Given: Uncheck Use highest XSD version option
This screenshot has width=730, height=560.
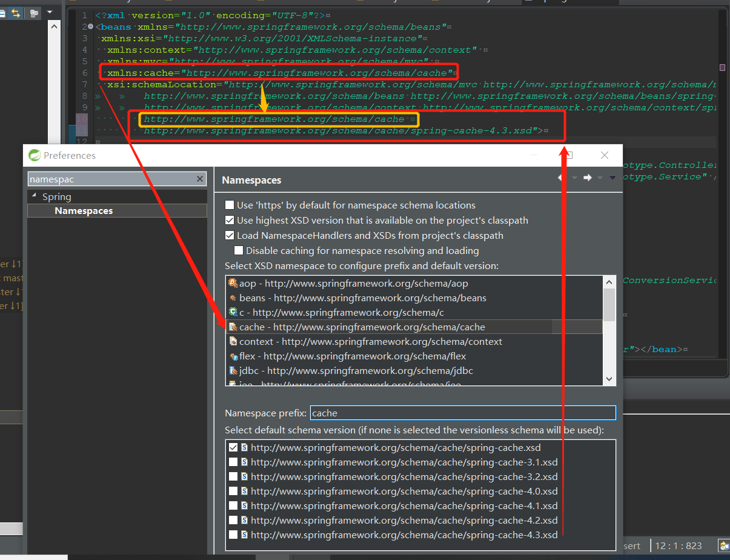Looking at the screenshot, I should tap(230, 220).
